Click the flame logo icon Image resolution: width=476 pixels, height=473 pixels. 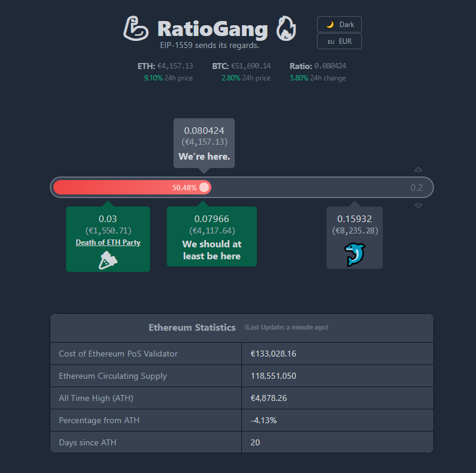pos(286,28)
